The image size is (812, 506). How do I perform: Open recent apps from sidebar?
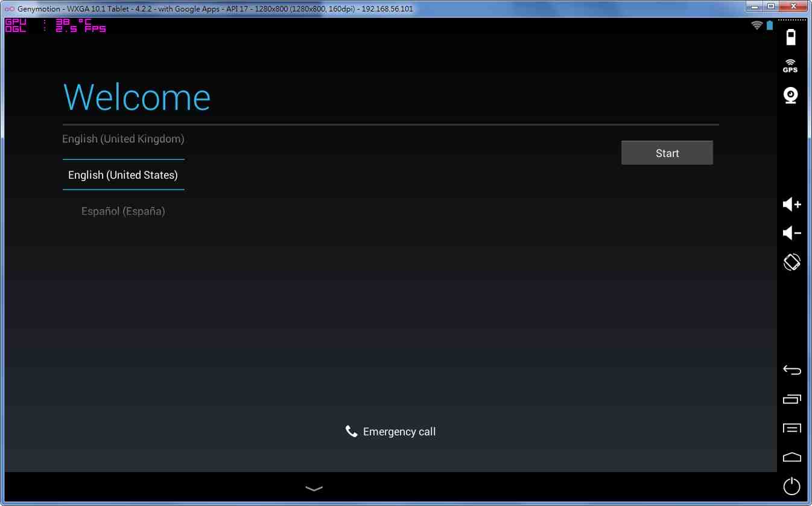click(x=791, y=399)
